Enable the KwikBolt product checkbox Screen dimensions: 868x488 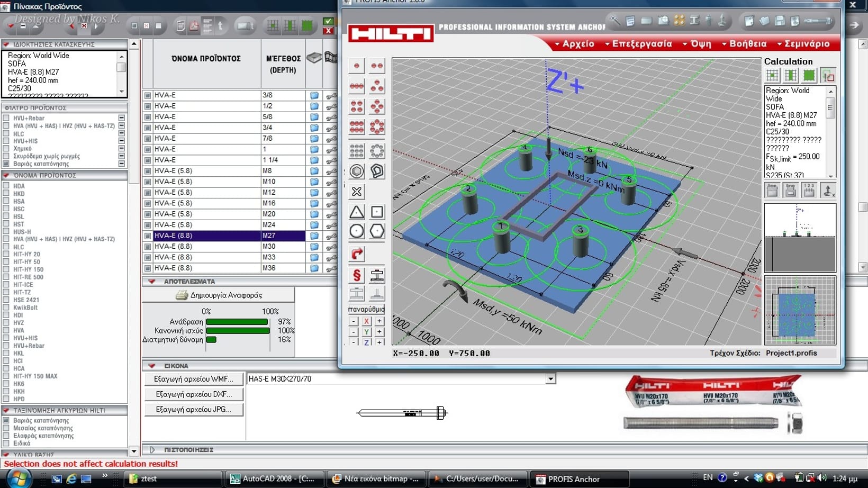coord(6,308)
